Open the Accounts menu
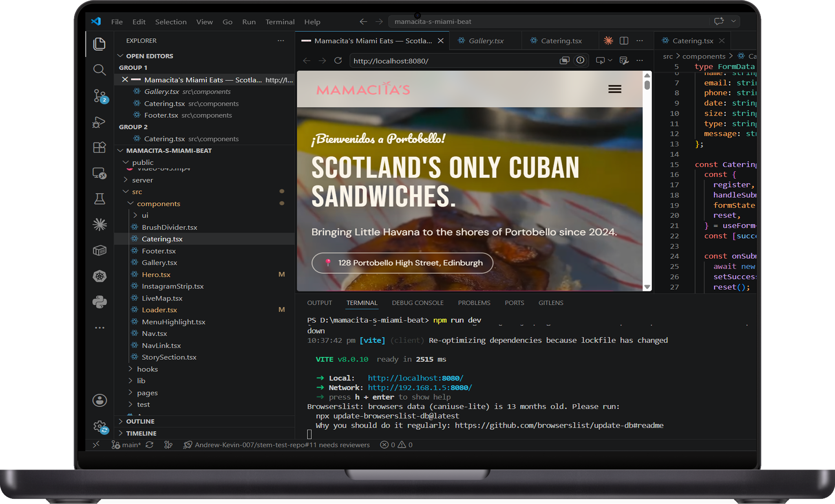The image size is (835, 504). pyautogui.click(x=99, y=401)
